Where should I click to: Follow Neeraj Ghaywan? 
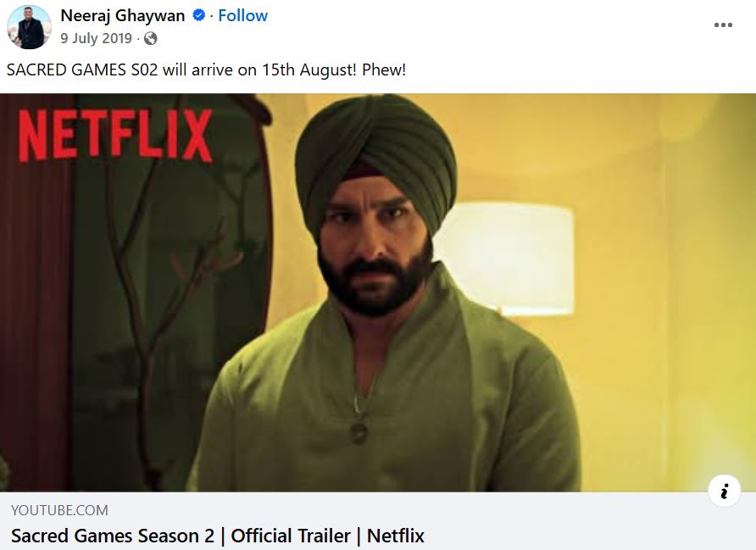click(242, 15)
